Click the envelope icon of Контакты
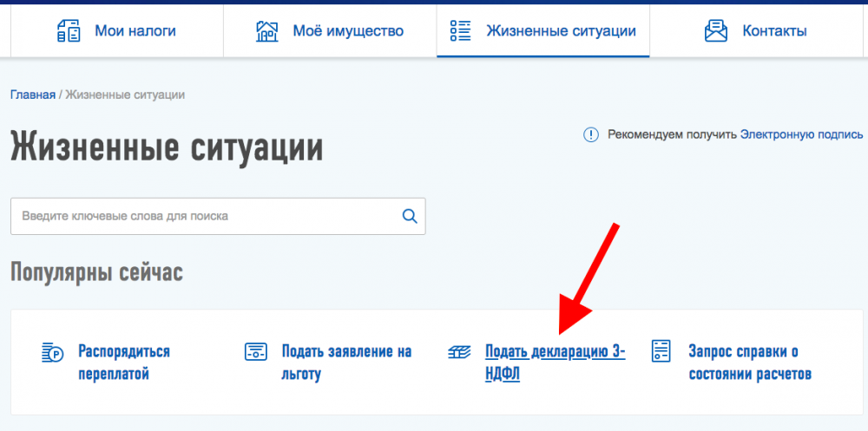Viewport: 868px width, 431px height. [x=716, y=31]
